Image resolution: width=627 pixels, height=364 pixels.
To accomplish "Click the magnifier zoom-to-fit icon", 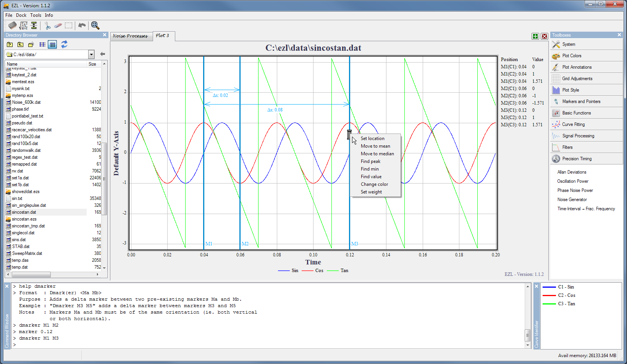I will click(95, 26).
